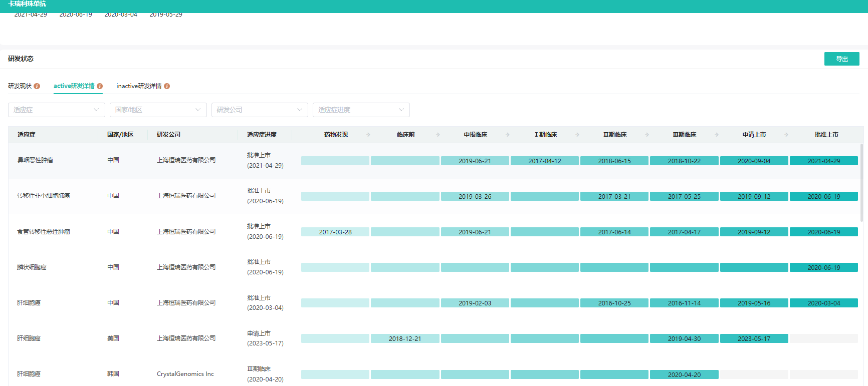Click arrow icon after Ⅲ期临床 column header
This screenshot has width=868, height=386.
717,135
